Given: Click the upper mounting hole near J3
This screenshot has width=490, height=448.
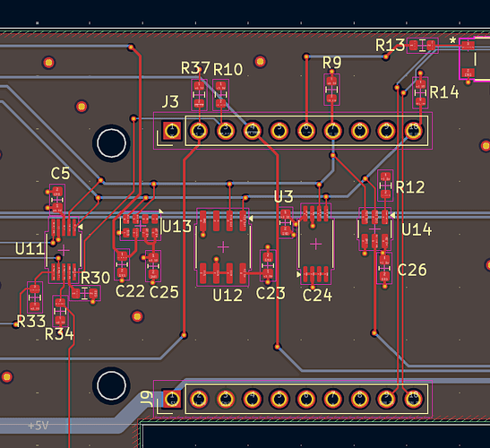Looking at the screenshot, I should click(x=112, y=143).
